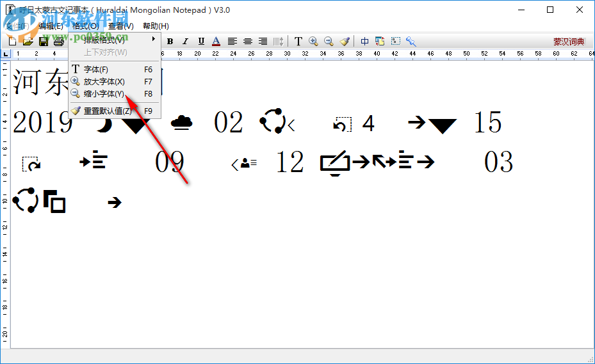Click the number 09 in the document
This screenshot has width=595, height=364.
point(170,162)
